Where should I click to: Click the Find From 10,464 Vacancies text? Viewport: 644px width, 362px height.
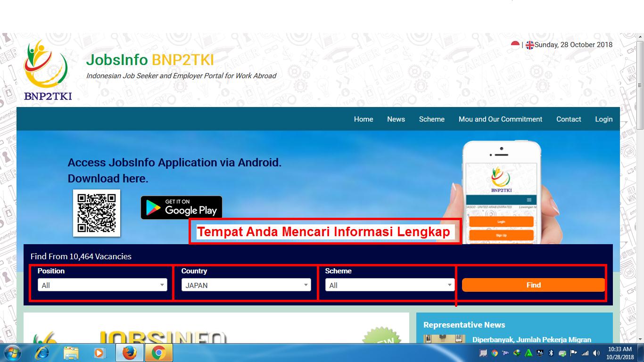pyautogui.click(x=81, y=256)
